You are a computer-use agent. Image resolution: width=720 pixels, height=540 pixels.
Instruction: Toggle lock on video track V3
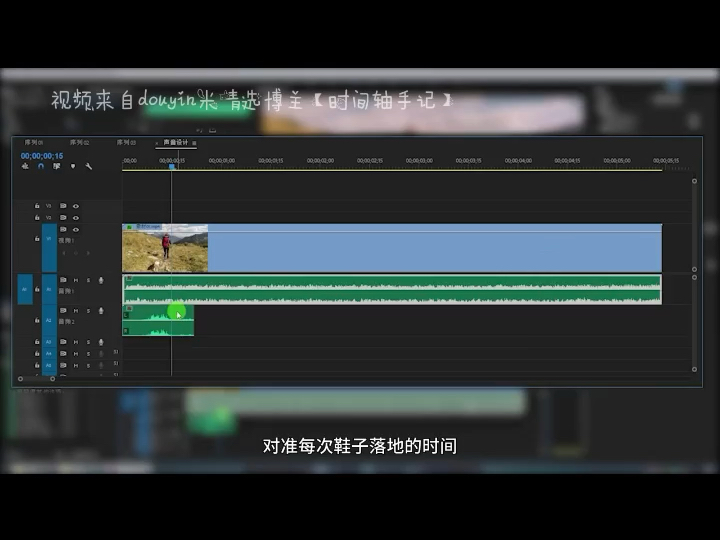tap(37, 206)
